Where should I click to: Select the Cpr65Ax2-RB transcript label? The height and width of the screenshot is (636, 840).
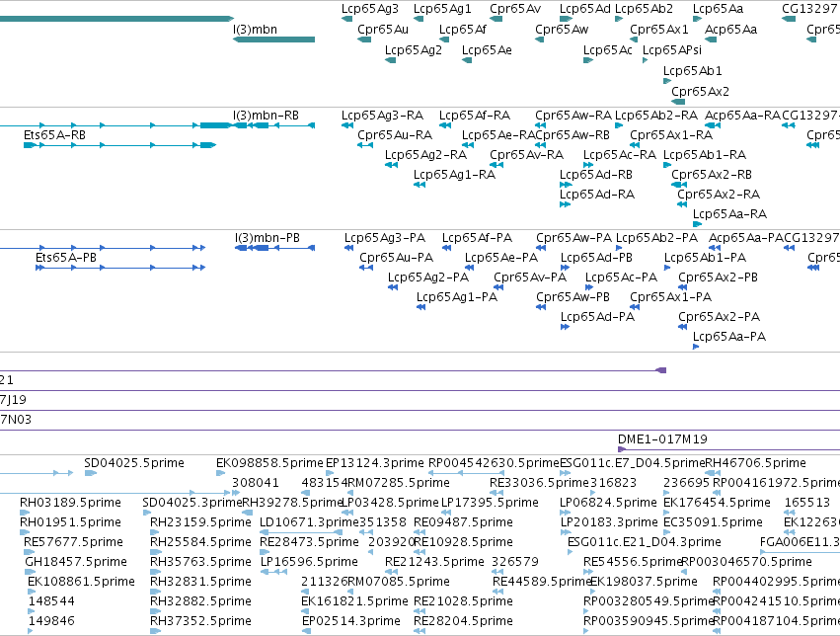(712, 175)
